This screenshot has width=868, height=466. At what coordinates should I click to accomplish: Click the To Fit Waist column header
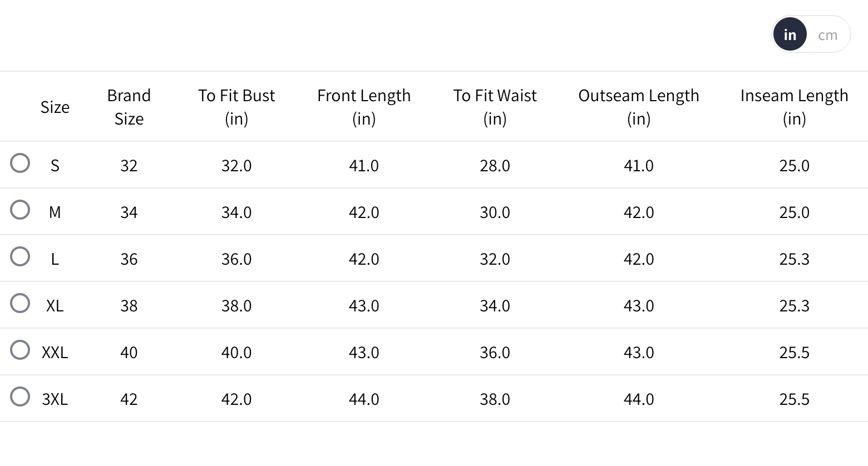click(x=495, y=107)
